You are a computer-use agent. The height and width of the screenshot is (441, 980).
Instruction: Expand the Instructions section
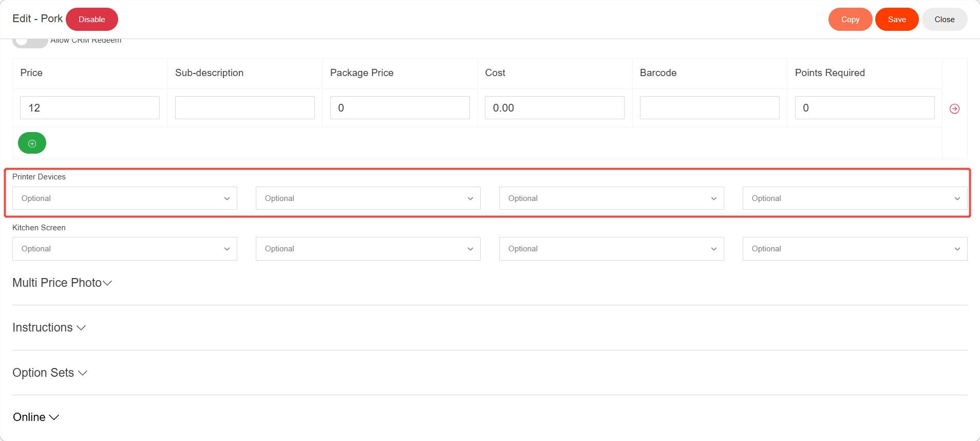49,328
